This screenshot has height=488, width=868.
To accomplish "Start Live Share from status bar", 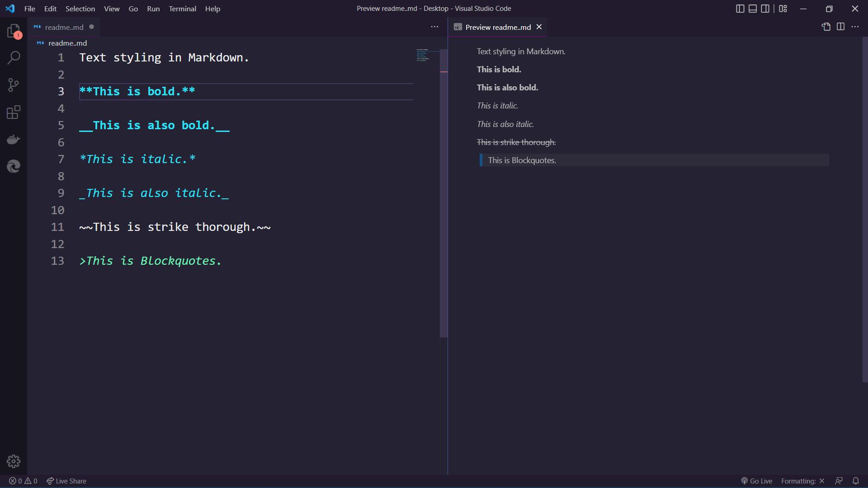I will point(66,481).
